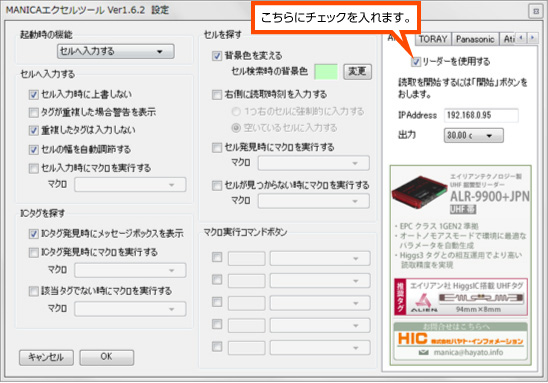Screen dimensions: 548x383
Task: Open the 出力 dropdown showing 30.00
Action: (x=474, y=136)
